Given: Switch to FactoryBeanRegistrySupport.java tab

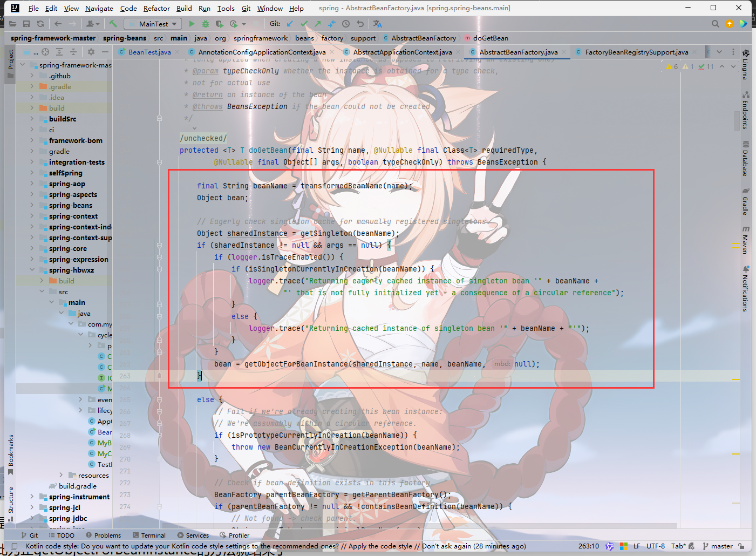Looking at the screenshot, I should coord(637,52).
